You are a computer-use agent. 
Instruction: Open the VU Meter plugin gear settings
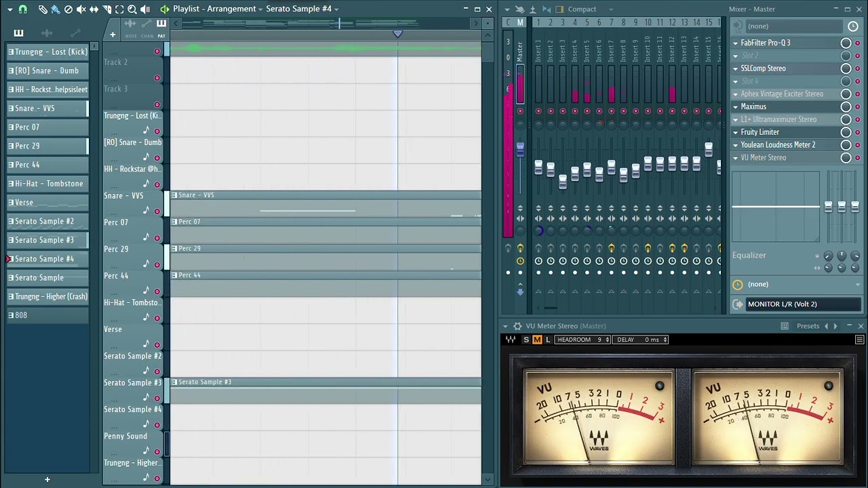pyautogui.click(x=517, y=326)
